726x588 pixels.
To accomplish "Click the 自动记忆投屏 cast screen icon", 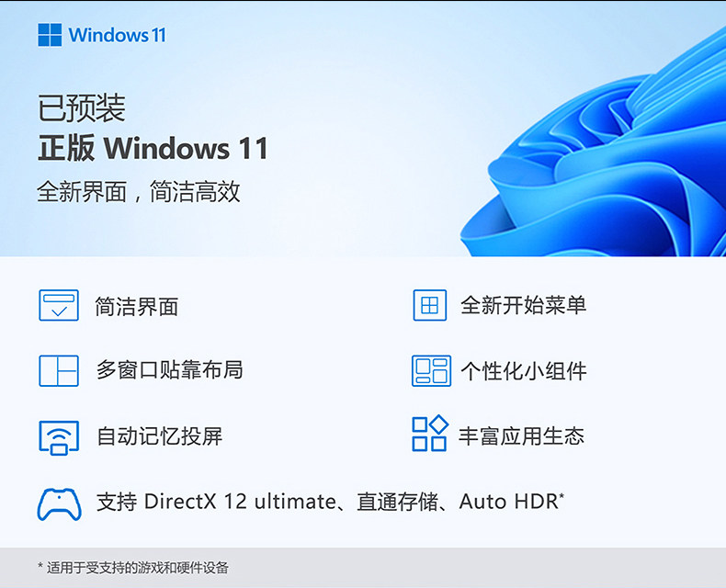I will click(59, 437).
